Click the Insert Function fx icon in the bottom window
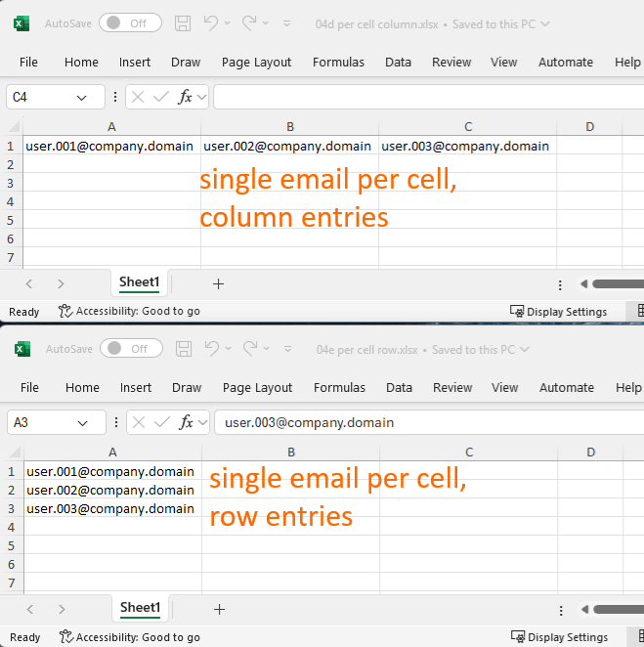This screenshot has width=644, height=647. (186, 422)
